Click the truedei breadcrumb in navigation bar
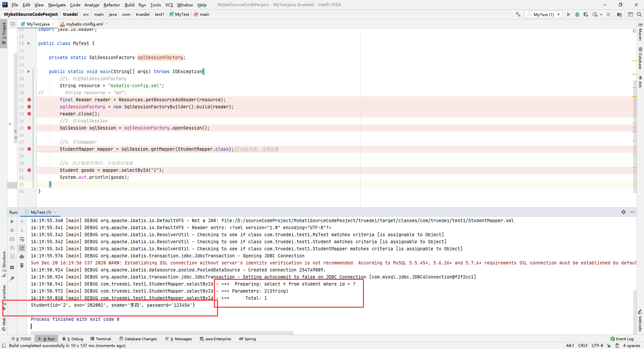644x349 pixels. (x=70, y=14)
